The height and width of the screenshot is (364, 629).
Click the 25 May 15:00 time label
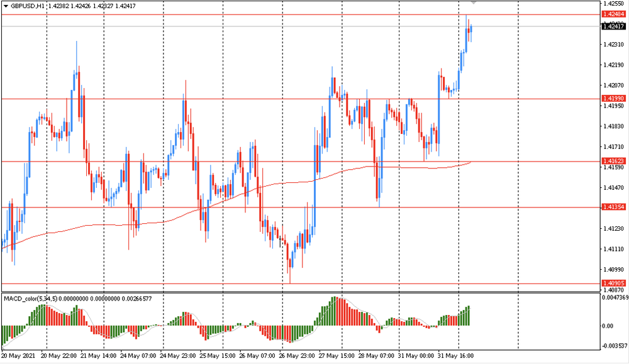click(218, 356)
